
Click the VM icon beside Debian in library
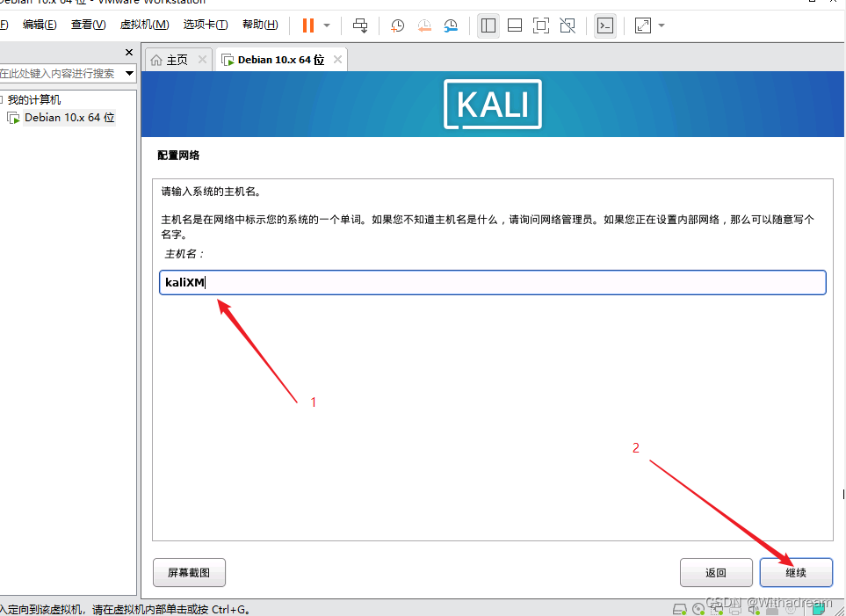[x=13, y=119]
